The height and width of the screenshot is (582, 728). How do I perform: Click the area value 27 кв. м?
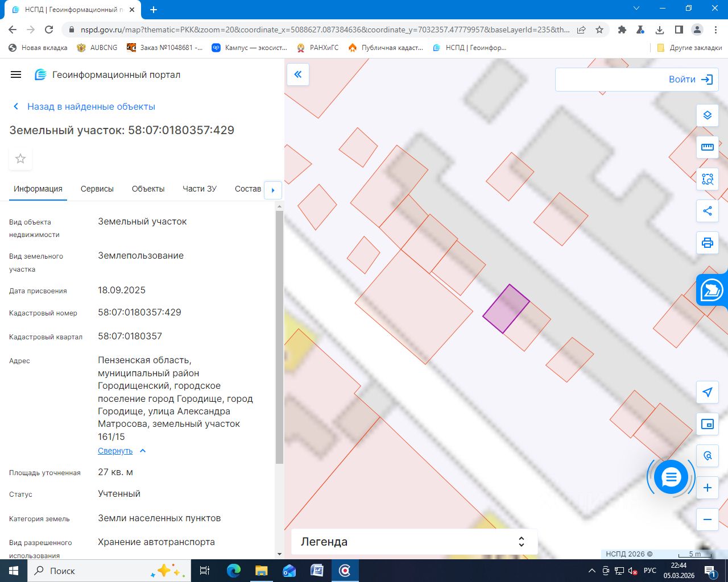pos(115,472)
